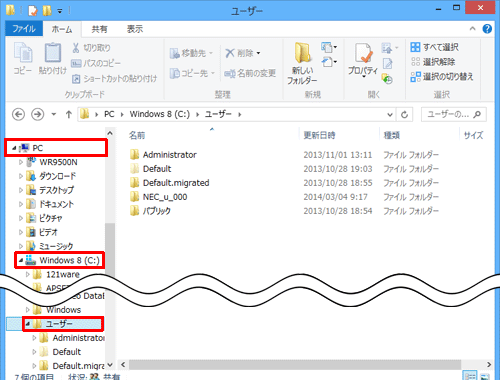The height and width of the screenshot is (380, 500).
Task: Create a New folder (新しいフォルダー)
Action: (303, 63)
